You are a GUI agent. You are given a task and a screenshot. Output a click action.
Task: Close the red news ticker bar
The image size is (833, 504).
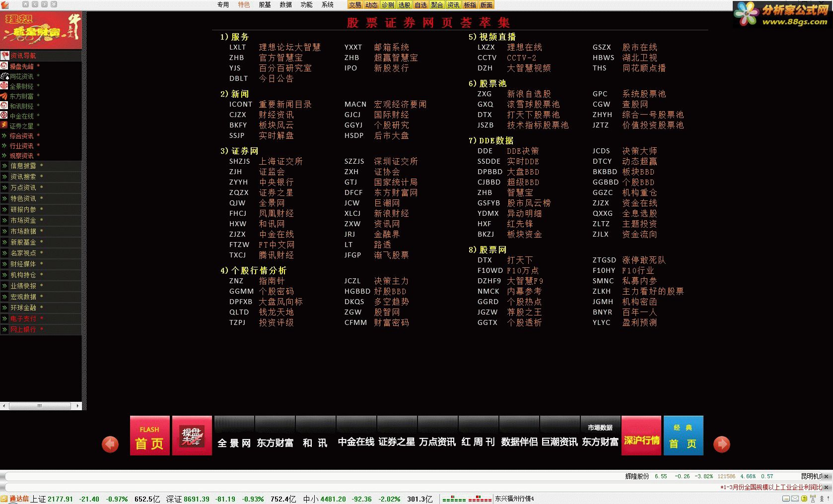point(827,487)
